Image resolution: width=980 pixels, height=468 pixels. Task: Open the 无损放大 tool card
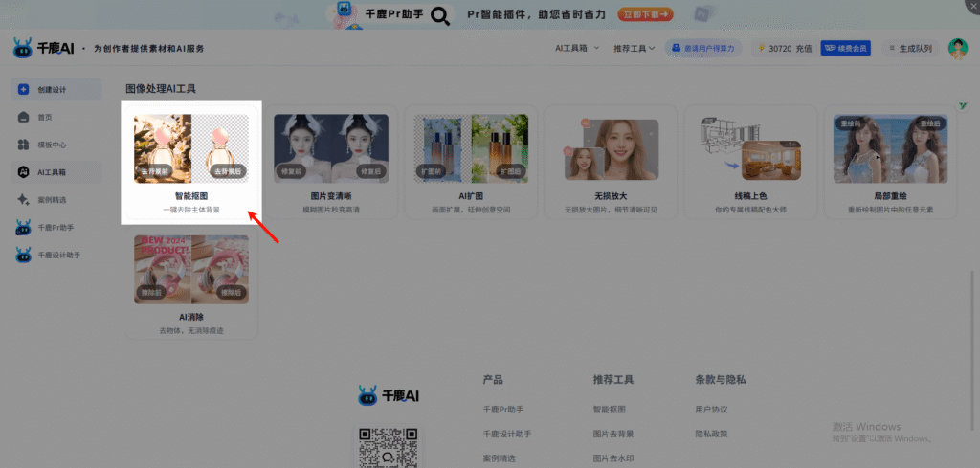[x=612, y=163]
